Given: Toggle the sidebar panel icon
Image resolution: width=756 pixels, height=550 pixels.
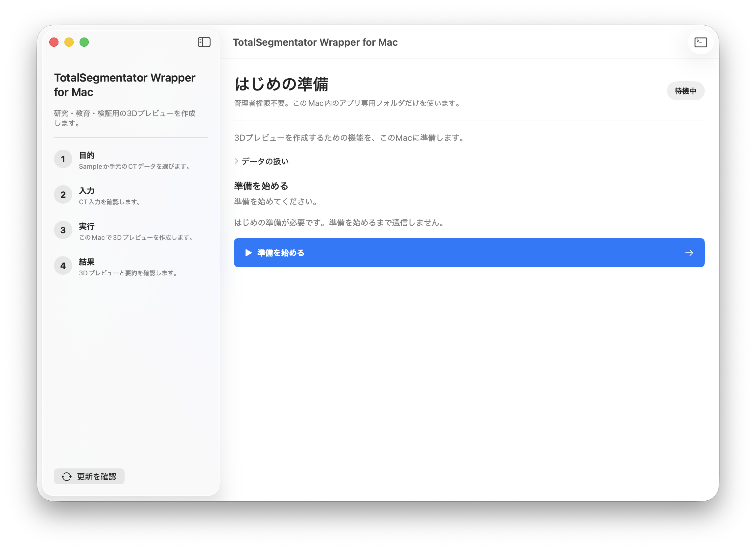Looking at the screenshot, I should coord(204,42).
